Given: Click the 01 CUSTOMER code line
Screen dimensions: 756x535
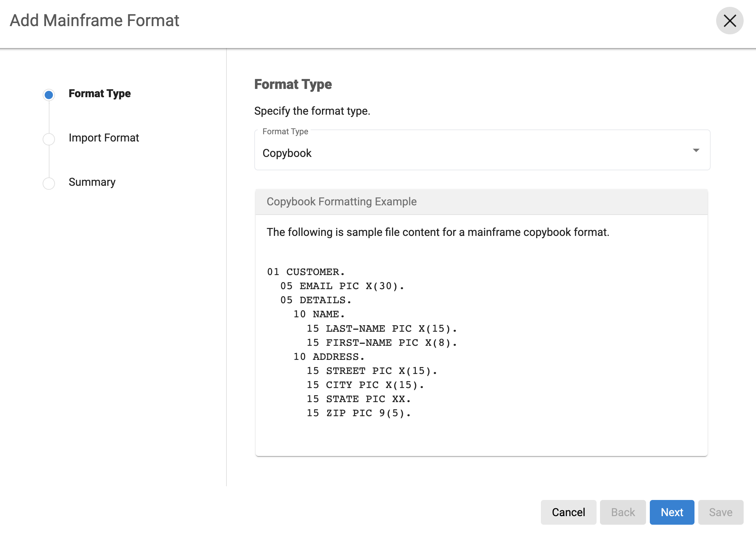Looking at the screenshot, I should 306,272.
